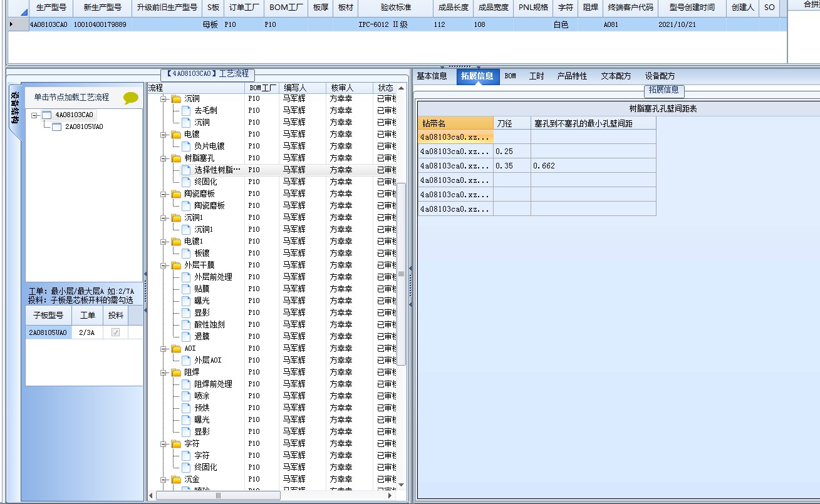This screenshot has height=504, width=820.
Task: Collapse the 陶瓷磨板 process group
Action: (x=163, y=193)
